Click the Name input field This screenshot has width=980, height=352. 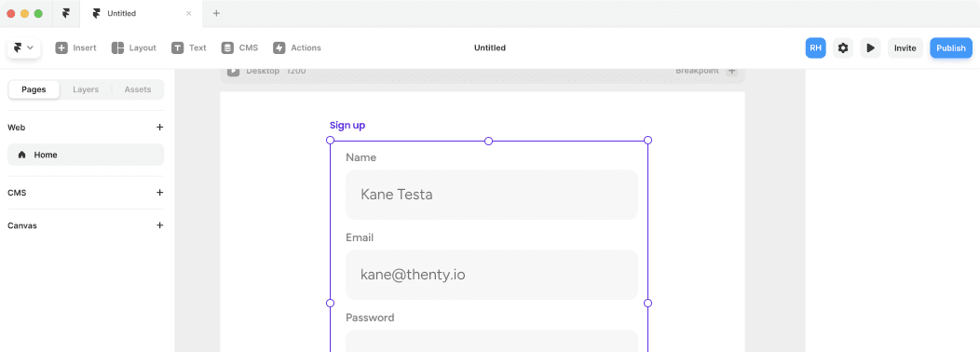(x=492, y=195)
